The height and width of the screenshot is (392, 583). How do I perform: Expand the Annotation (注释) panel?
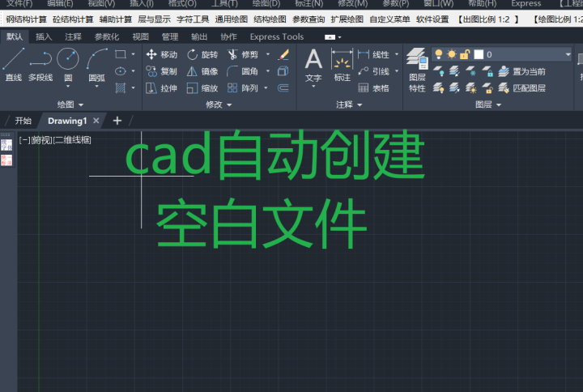pos(349,104)
